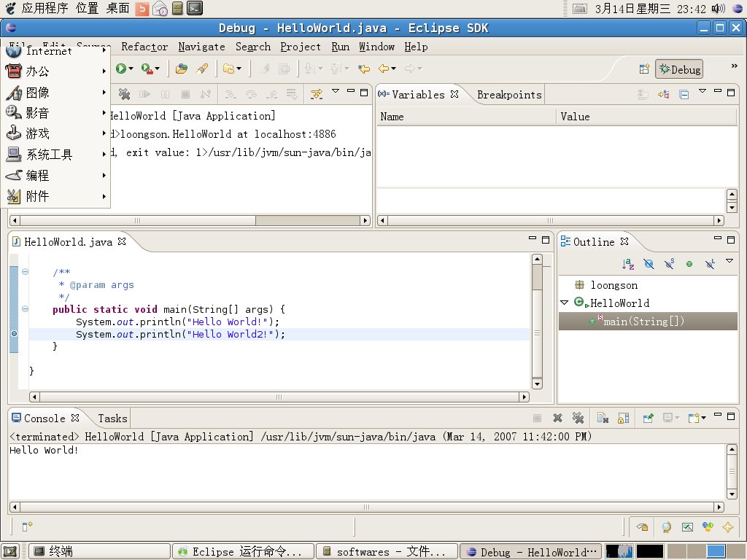Toggle alphabetical Sort in Outline view
Screen dimensions: 747x560
coord(628,263)
